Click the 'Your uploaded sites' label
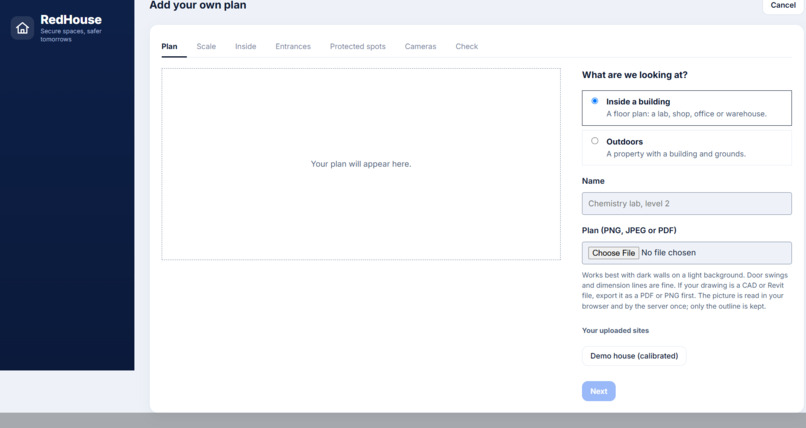The image size is (806, 428). [615, 330]
